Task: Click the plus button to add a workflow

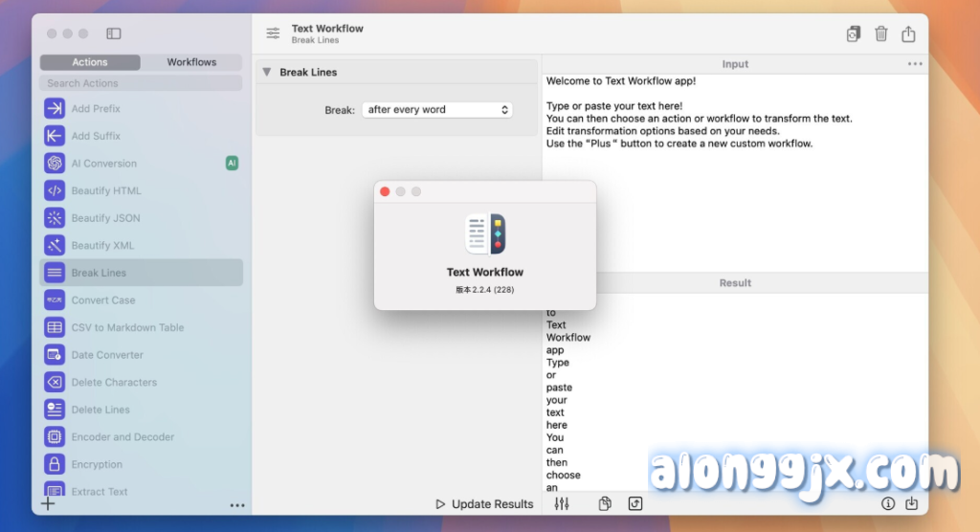Action: pyautogui.click(x=48, y=504)
